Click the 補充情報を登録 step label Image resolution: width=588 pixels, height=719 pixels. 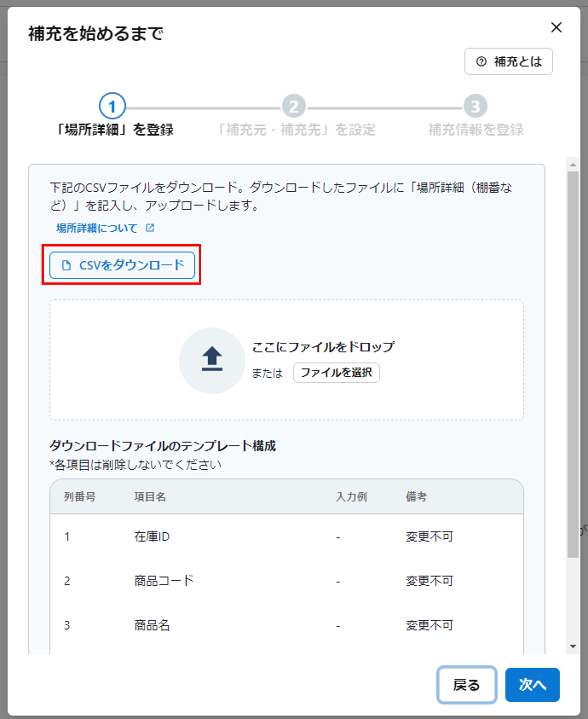475,130
